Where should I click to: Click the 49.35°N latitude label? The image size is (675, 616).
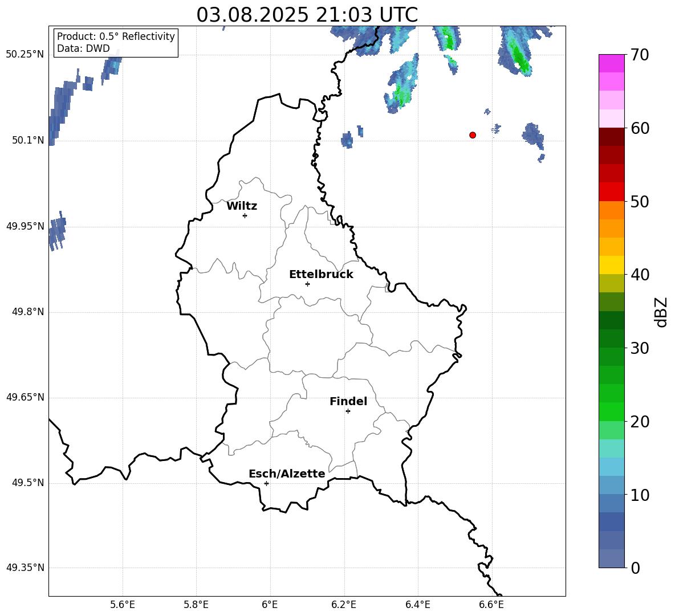pos(25,568)
